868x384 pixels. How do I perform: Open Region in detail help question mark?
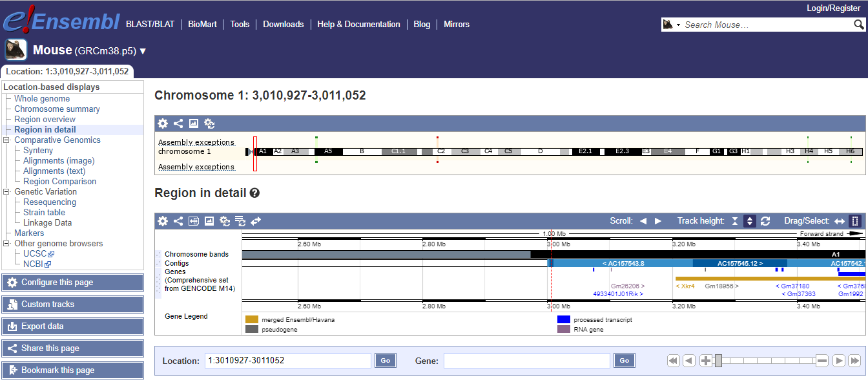pyautogui.click(x=254, y=193)
